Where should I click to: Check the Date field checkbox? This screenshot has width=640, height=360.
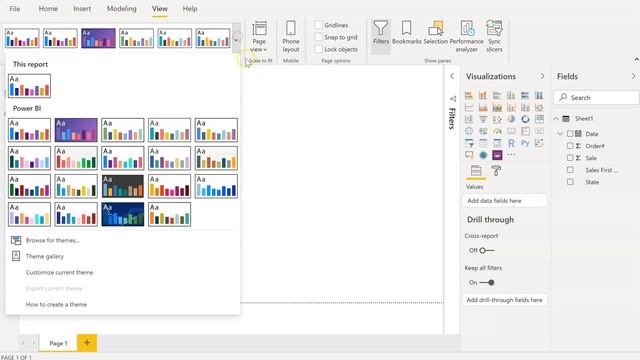570,134
